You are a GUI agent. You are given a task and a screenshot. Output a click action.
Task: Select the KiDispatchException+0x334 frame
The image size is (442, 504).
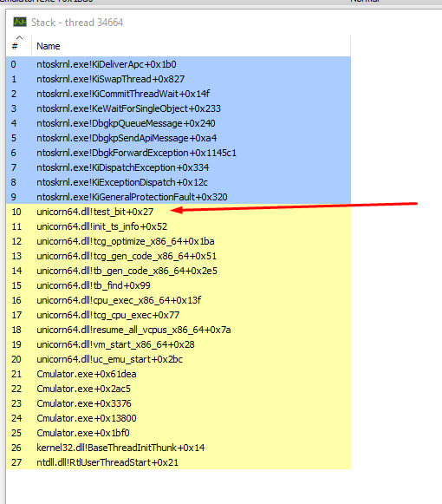[x=179, y=167]
